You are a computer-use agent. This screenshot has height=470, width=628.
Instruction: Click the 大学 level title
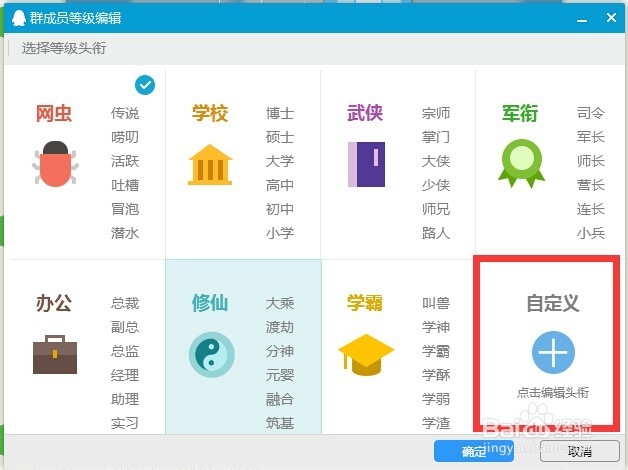(280, 161)
